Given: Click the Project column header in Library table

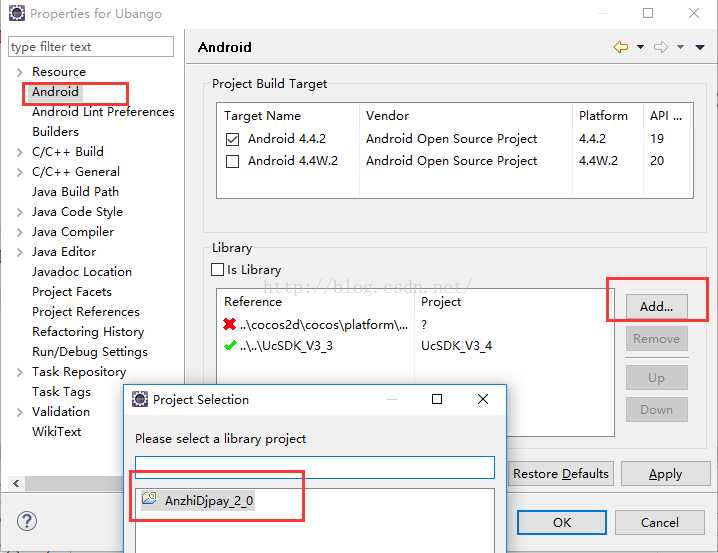Looking at the screenshot, I should pyautogui.click(x=441, y=302).
